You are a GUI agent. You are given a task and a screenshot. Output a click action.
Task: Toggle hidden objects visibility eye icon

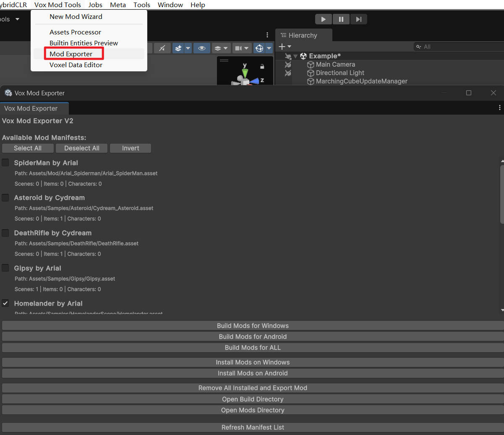tap(202, 48)
